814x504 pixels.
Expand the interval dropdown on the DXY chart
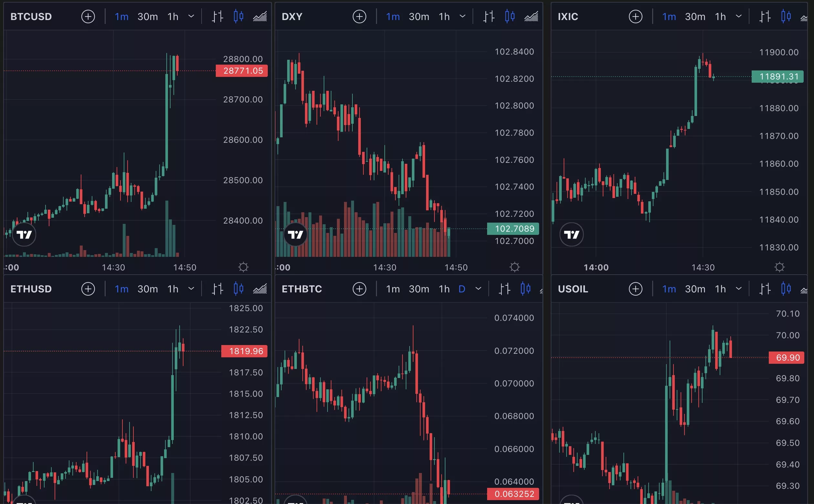(x=463, y=16)
